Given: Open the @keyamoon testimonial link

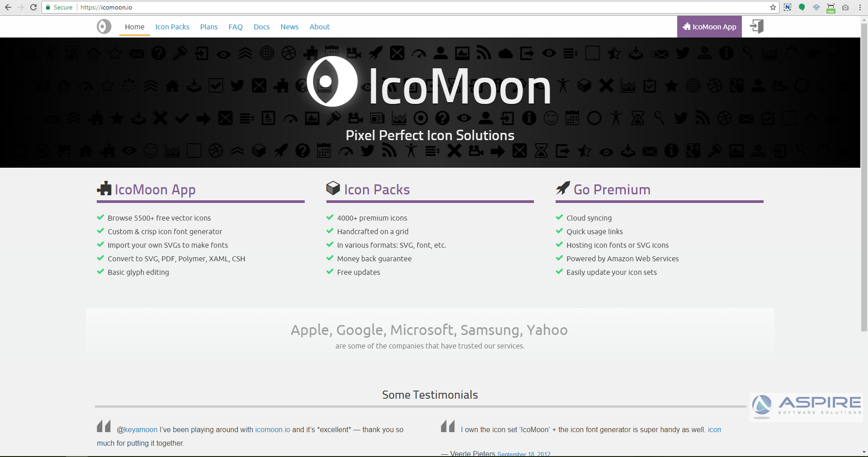Looking at the screenshot, I should [x=141, y=429].
